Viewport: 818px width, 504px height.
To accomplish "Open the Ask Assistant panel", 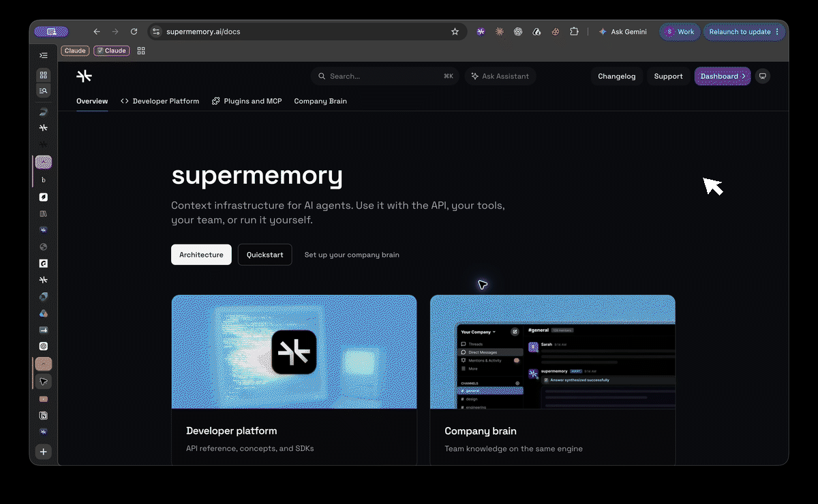I will (500, 76).
